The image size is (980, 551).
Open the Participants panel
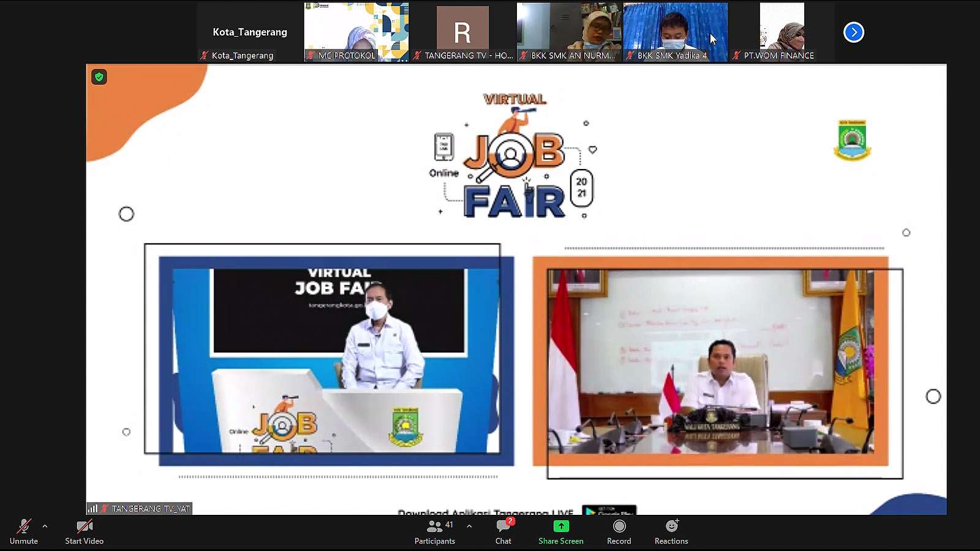coord(435,531)
